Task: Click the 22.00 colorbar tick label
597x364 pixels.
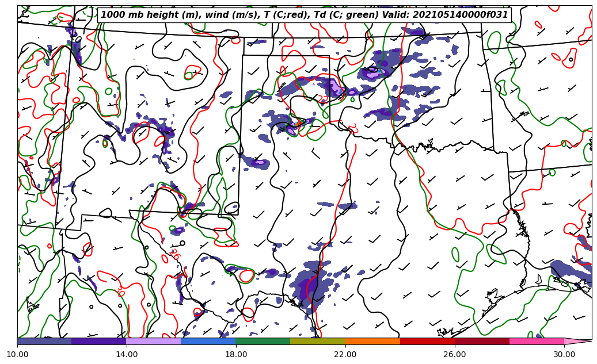Action: pos(345,354)
